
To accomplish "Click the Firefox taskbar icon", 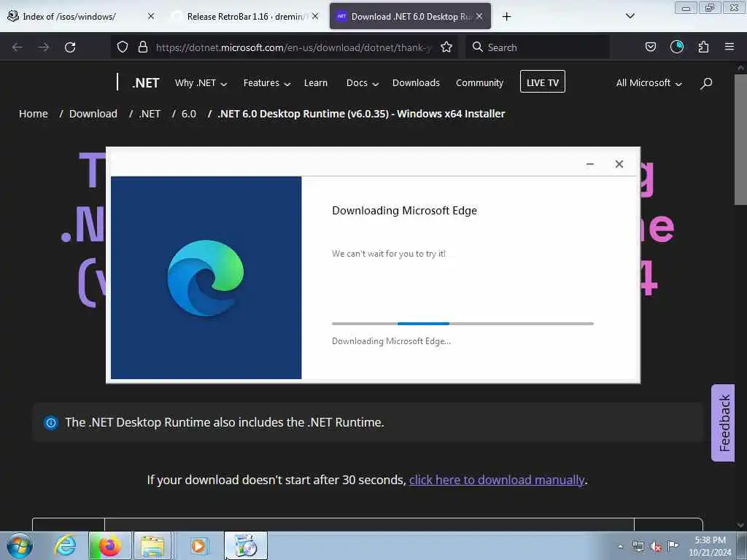I will (109, 545).
